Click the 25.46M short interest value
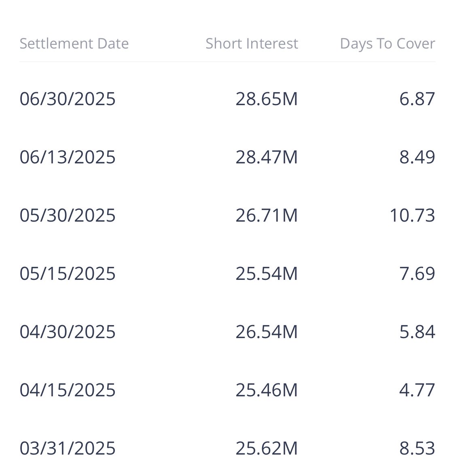The width and height of the screenshot is (455, 476). point(267,390)
